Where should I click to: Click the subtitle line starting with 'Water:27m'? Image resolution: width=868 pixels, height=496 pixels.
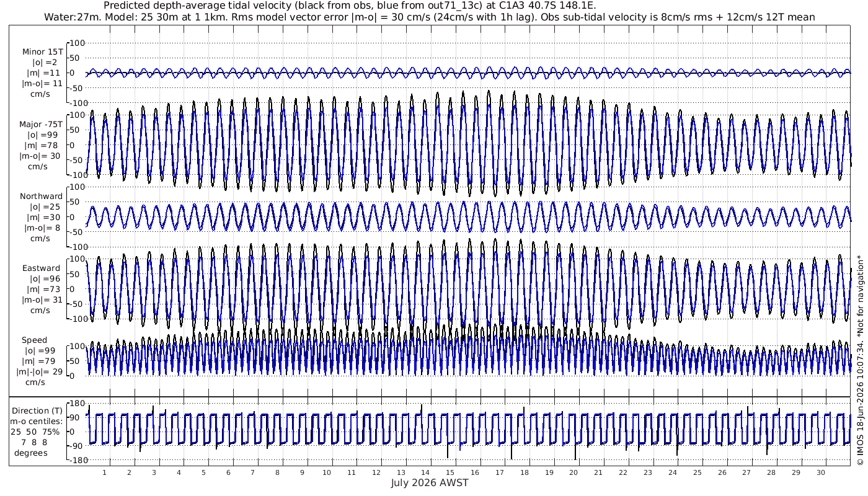tap(430, 17)
